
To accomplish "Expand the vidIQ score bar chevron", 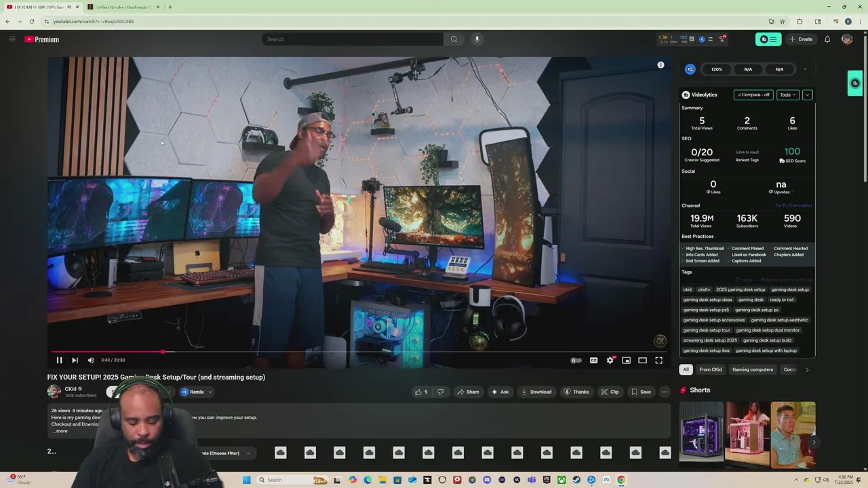I will point(806,69).
